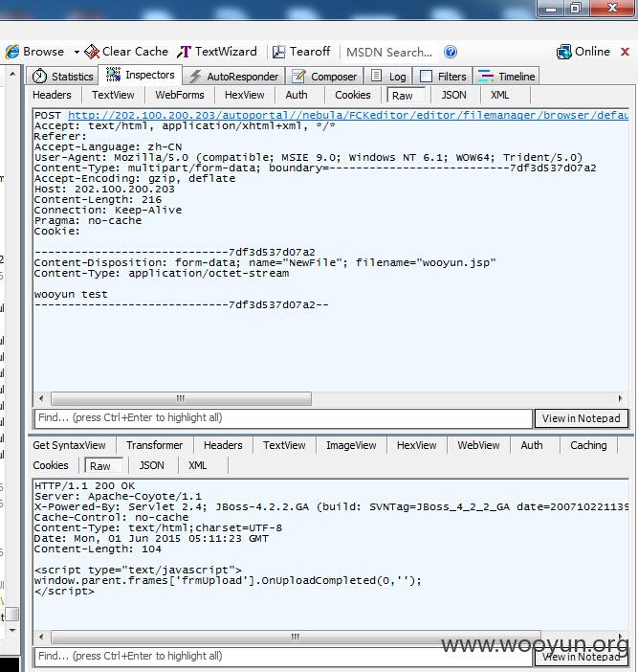The width and height of the screenshot is (638, 672).
Task: Open the WebForms request tab
Action: coord(180,95)
